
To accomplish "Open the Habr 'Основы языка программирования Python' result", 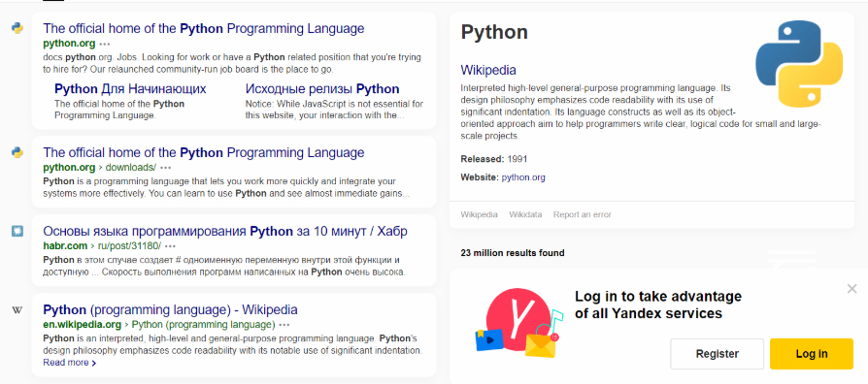I will click(x=225, y=232).
